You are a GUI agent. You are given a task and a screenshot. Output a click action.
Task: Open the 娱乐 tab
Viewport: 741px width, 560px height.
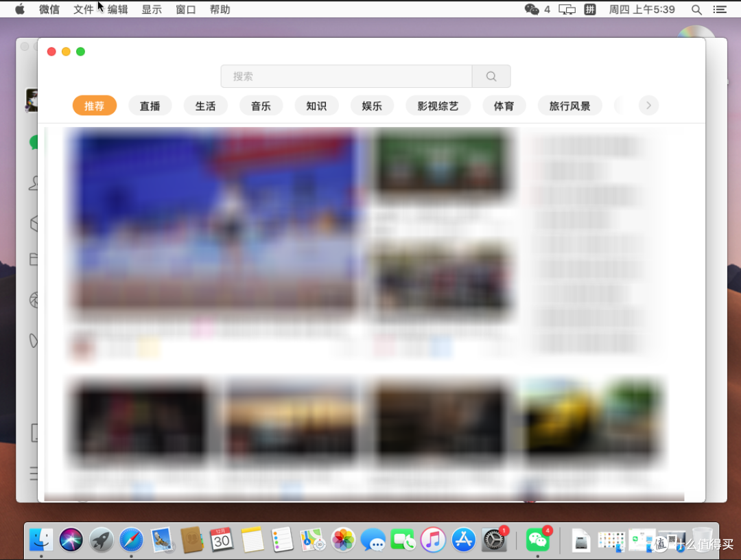pyautogui.click(x=372, y=106)
